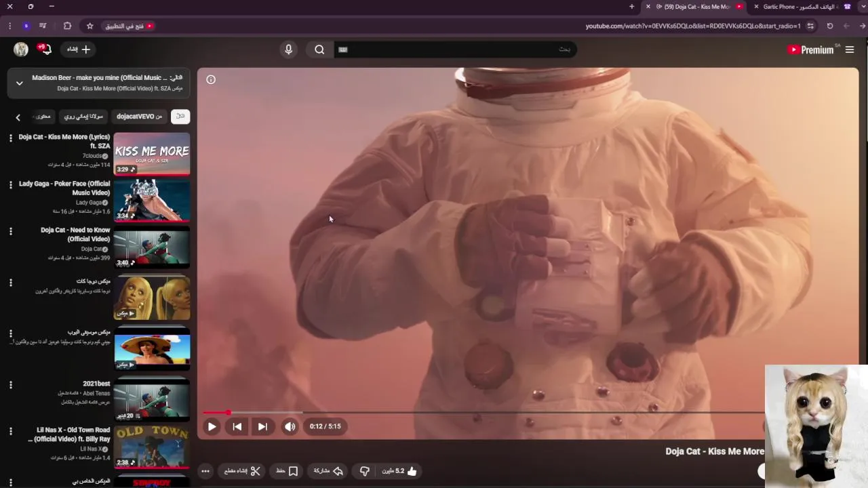Select the partially hidden 'محتوى' chip
This screenshot has width=868, height=488.
pos(43,117)
